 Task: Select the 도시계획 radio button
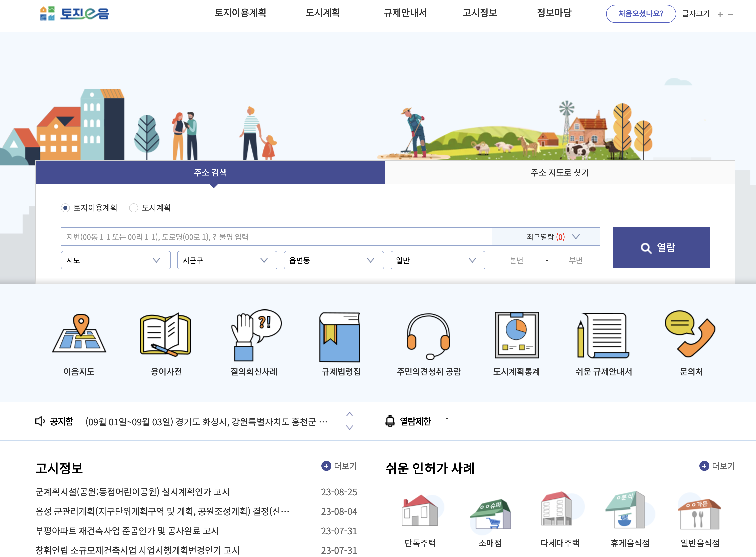click(134, 208)
